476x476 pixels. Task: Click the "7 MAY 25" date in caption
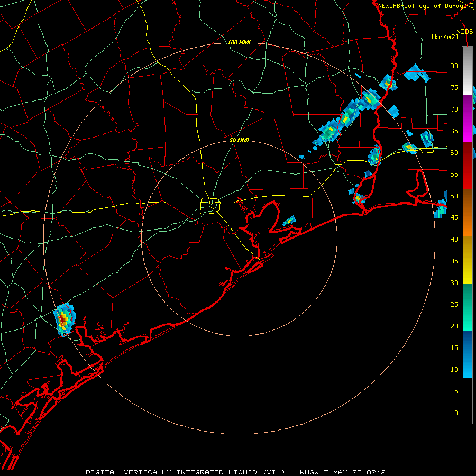coord(343,472)
